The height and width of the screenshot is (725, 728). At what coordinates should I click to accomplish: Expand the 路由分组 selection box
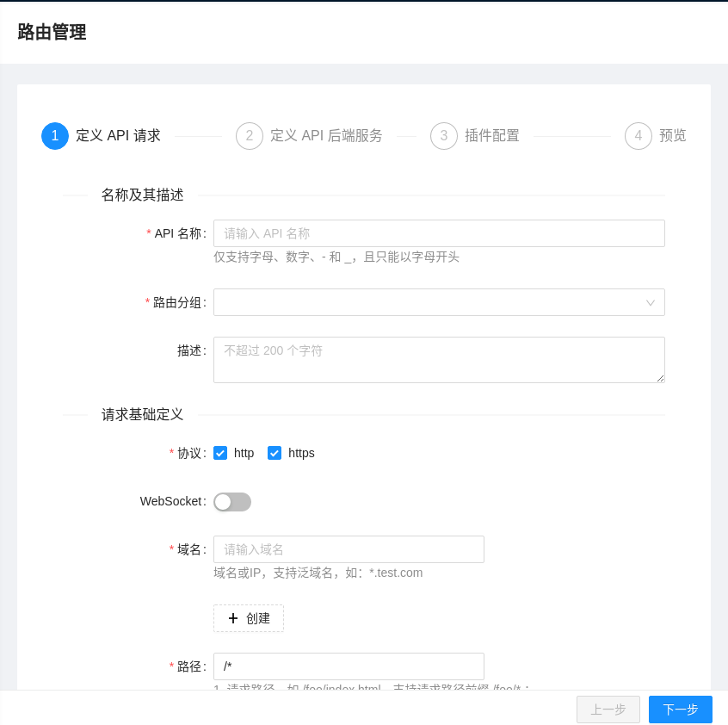pyautogui.click(x=439, y=302)
